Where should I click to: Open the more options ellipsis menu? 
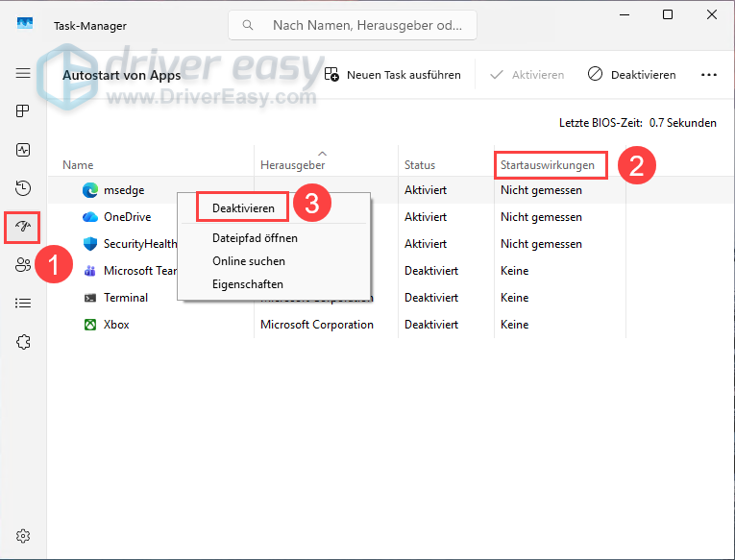[x=709, y=75]
